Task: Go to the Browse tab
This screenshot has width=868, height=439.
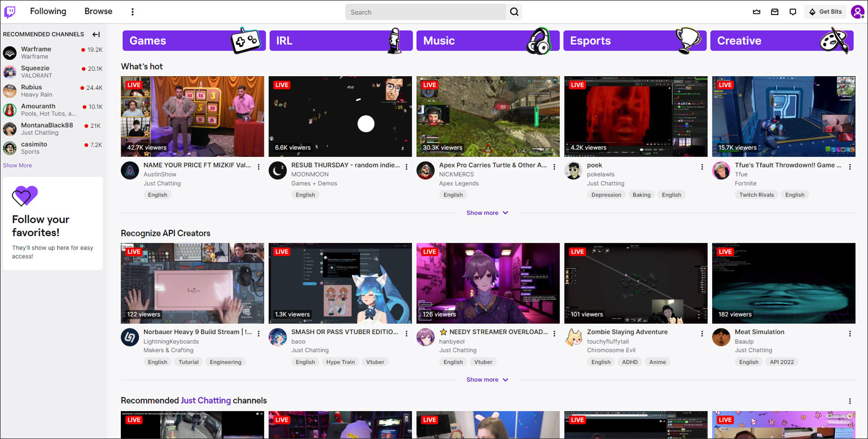Action: [98, 11]
